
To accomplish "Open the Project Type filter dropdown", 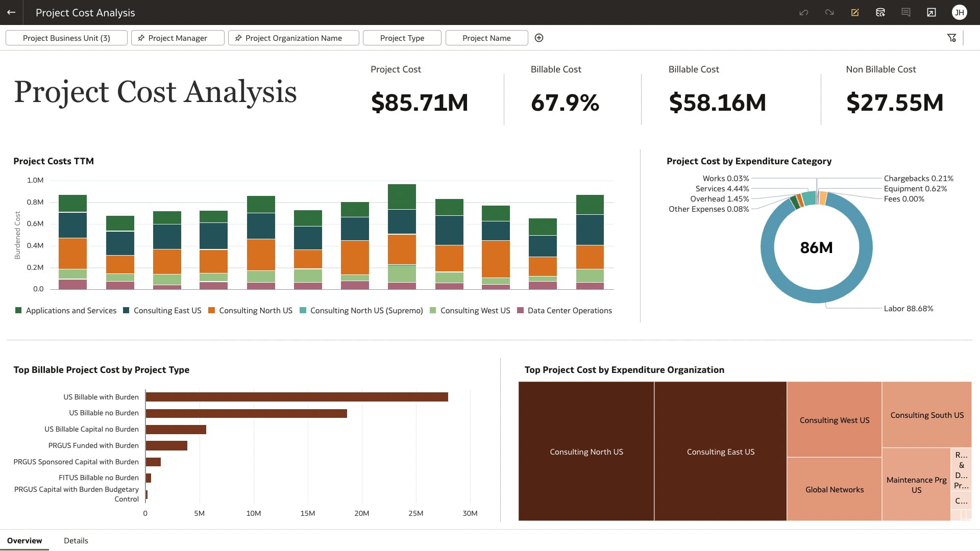I will (402, 38).
